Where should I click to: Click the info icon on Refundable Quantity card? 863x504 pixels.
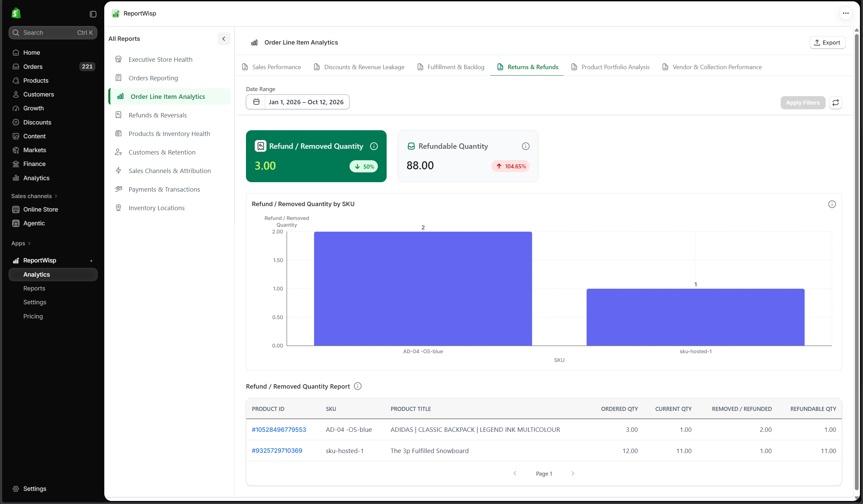tap(525, 146)
